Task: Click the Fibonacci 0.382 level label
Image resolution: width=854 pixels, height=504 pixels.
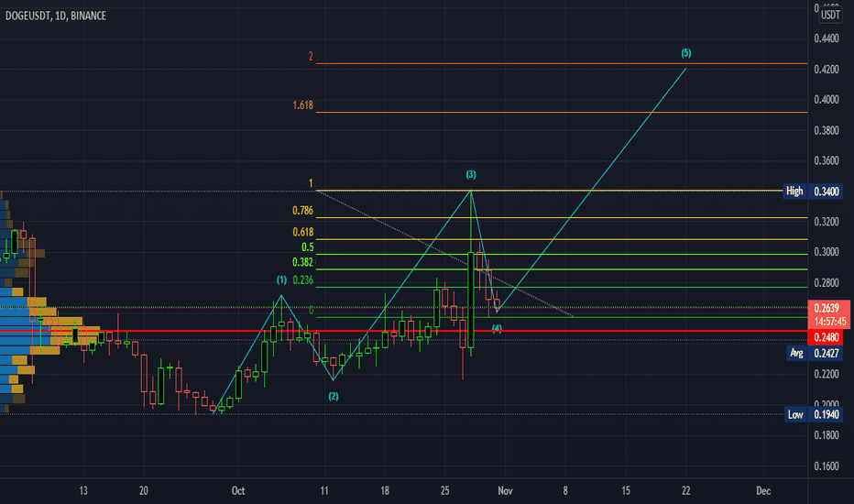Action: tap(302, 262)
